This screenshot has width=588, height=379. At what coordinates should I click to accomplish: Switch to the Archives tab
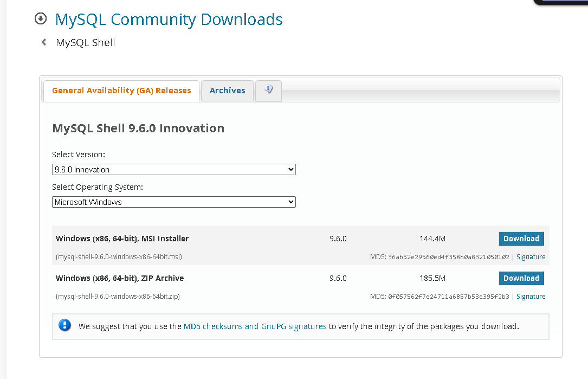coord(227,91)
